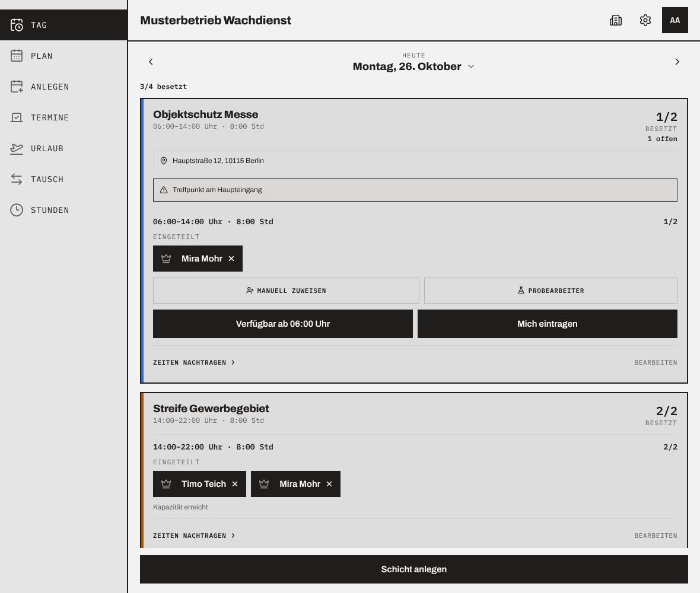Click Bearbeiten for Streife Gewerbegebiet
The height and width of the screenshot is (593, 700).
(656, 535)
